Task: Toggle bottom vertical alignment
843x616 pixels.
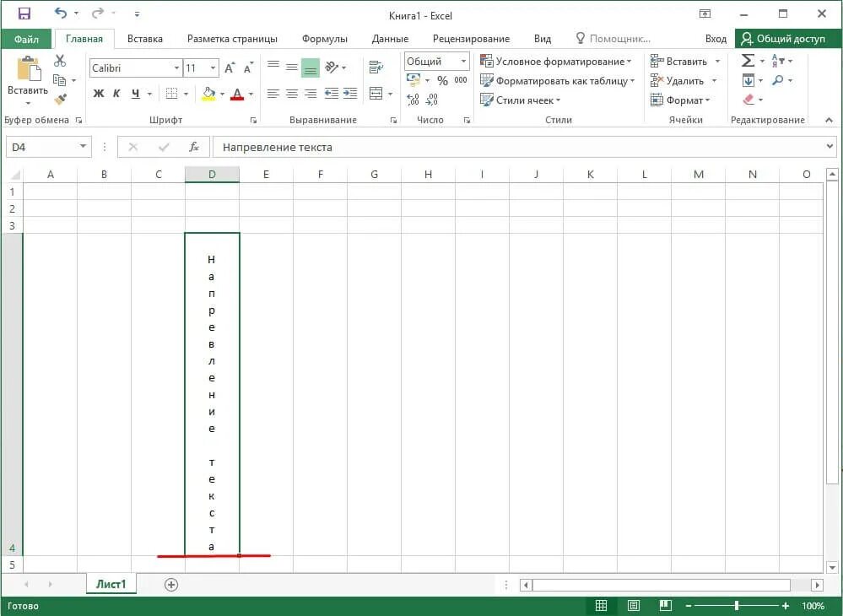Action: point(311,68)
